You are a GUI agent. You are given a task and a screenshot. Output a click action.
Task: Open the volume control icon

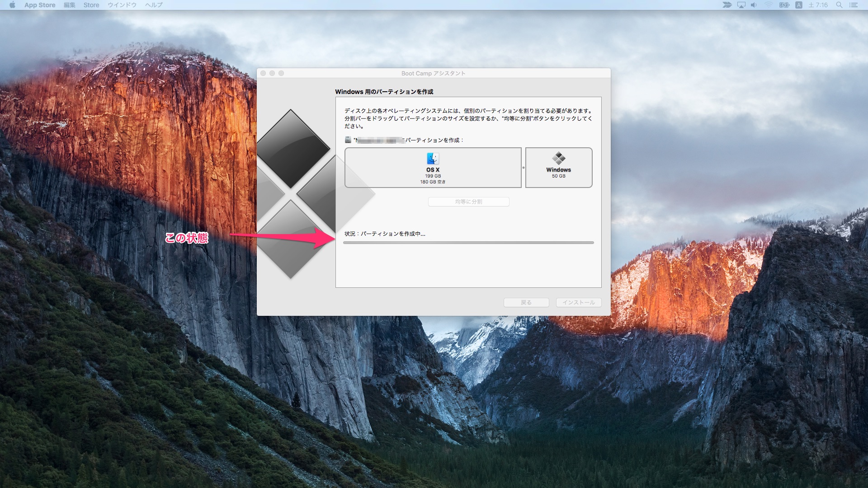point(754,5)
